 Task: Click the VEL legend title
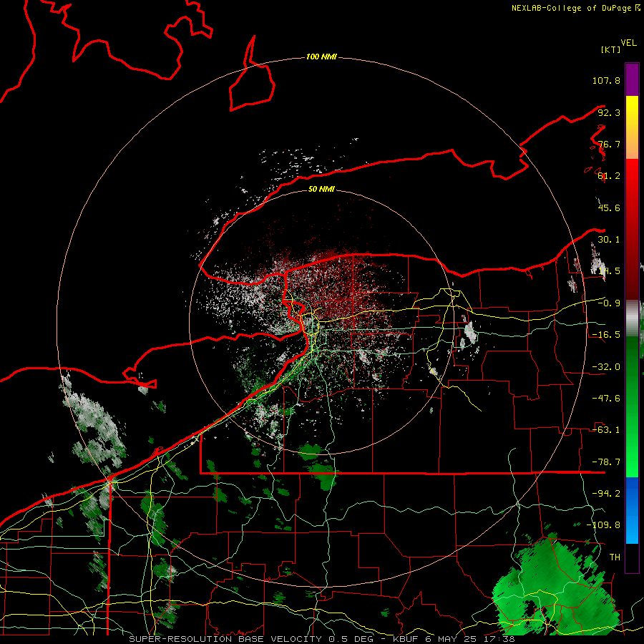(x=628, y=43)
